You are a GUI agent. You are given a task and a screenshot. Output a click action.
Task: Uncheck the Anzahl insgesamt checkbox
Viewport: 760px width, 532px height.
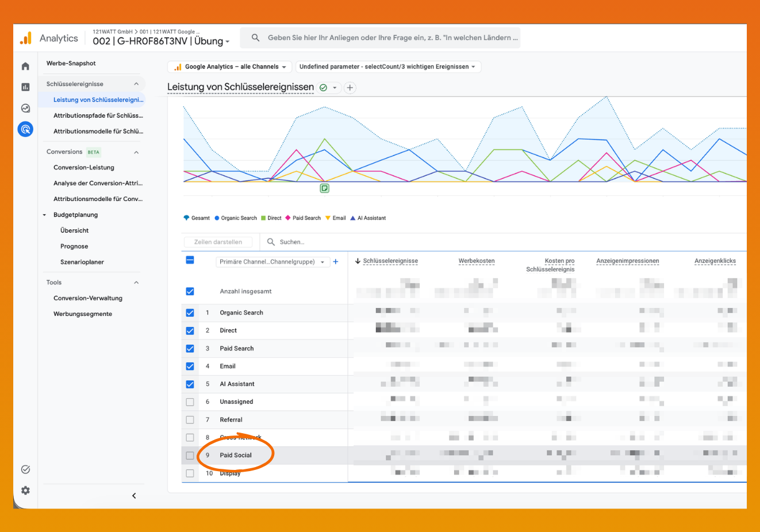[190, 291]
